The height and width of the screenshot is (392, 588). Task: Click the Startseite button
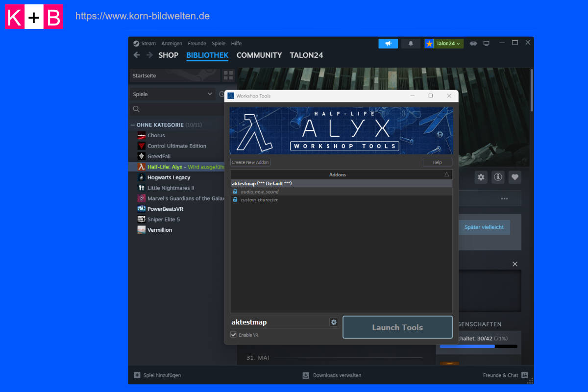click(x=175, y=75)
